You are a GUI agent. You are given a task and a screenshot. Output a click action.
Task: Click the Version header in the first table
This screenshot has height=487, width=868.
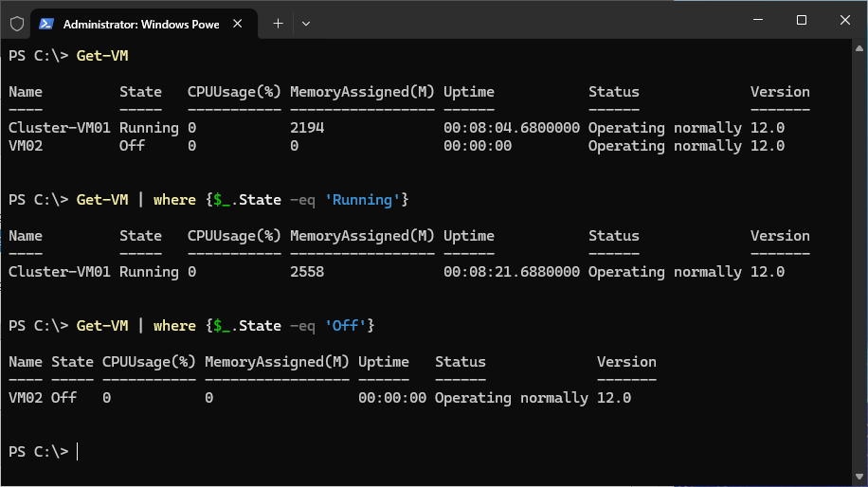click(x=780, y=92)
